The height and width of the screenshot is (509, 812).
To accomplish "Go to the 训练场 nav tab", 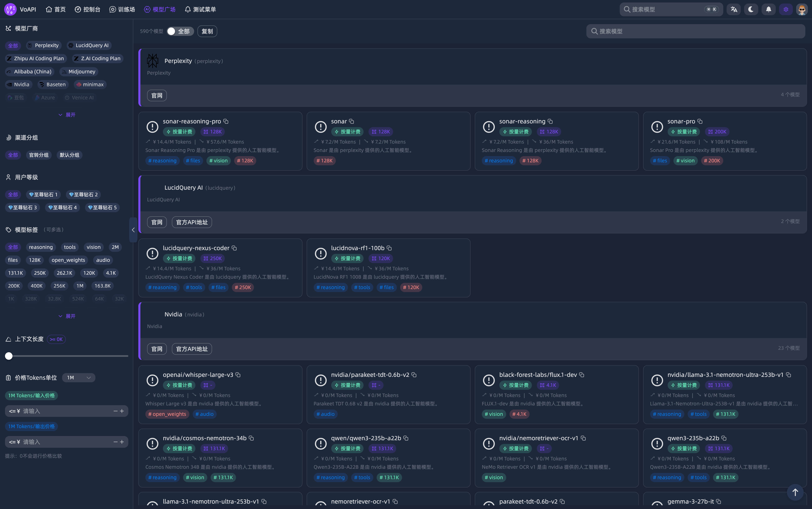I will pos(122,9).
